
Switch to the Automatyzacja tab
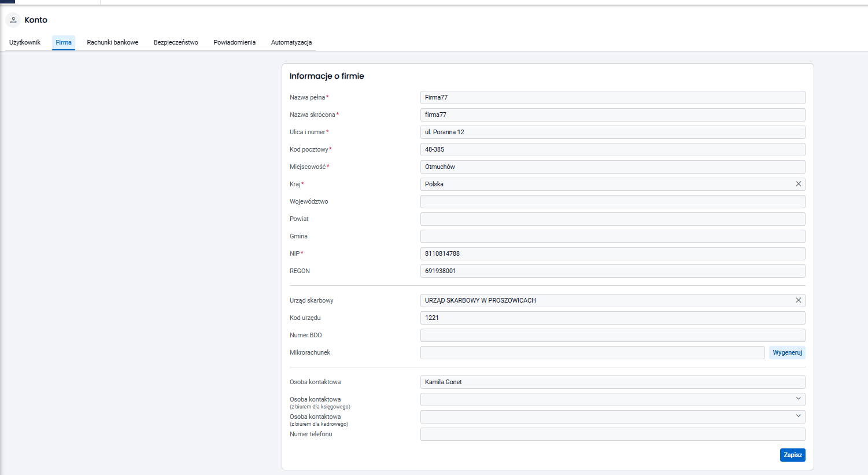[x=291, y=42]
